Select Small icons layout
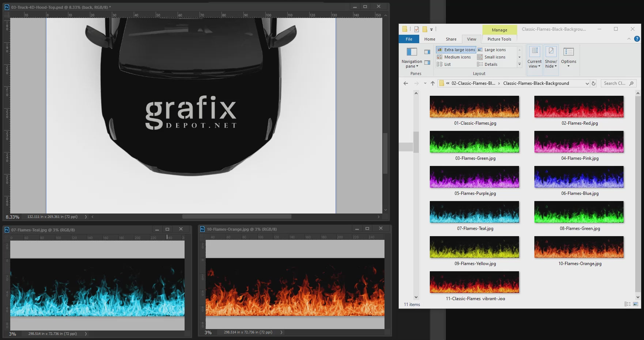The width and height of the screenshot is (644, 340). (x=492, y=57)
